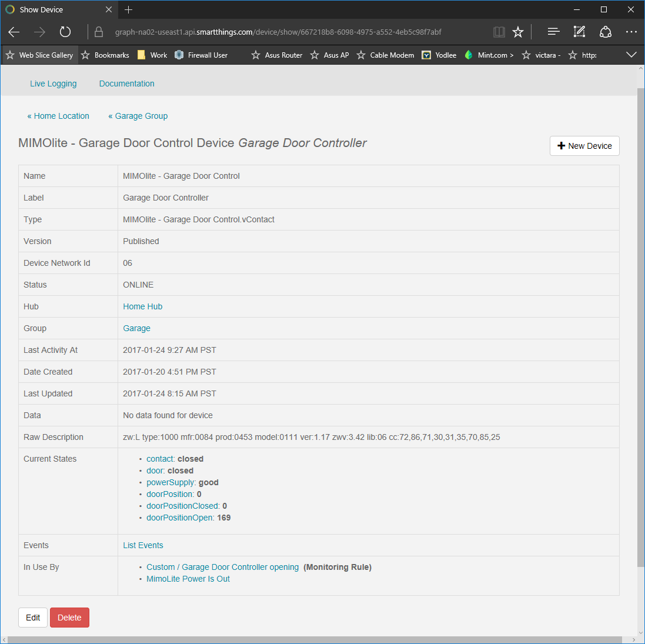Make a web note pen icon
The height and width of the screenshot is (644, 645).
click(x=579, y=32)
